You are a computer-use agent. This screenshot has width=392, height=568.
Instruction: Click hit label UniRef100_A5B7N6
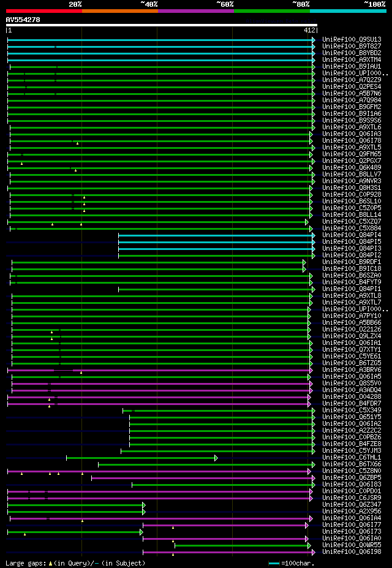[352, 94]
